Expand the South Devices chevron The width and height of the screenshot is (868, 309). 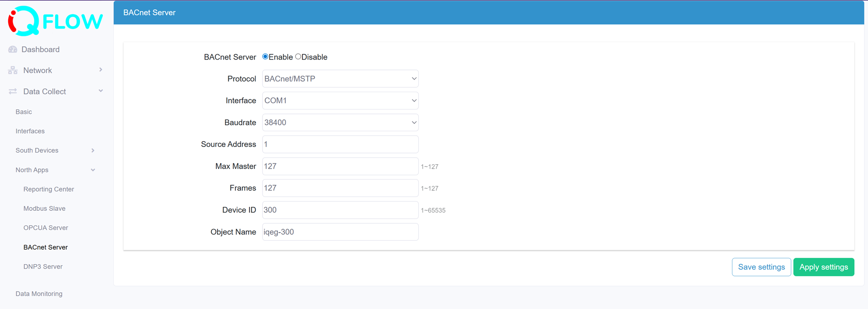tap(93, 150)
